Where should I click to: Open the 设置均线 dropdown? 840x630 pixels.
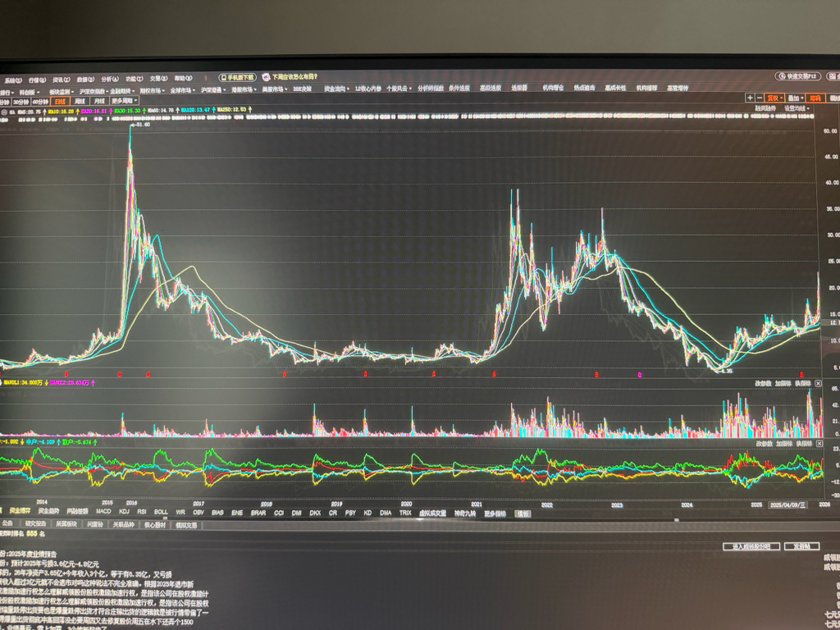tap(797, 108)
